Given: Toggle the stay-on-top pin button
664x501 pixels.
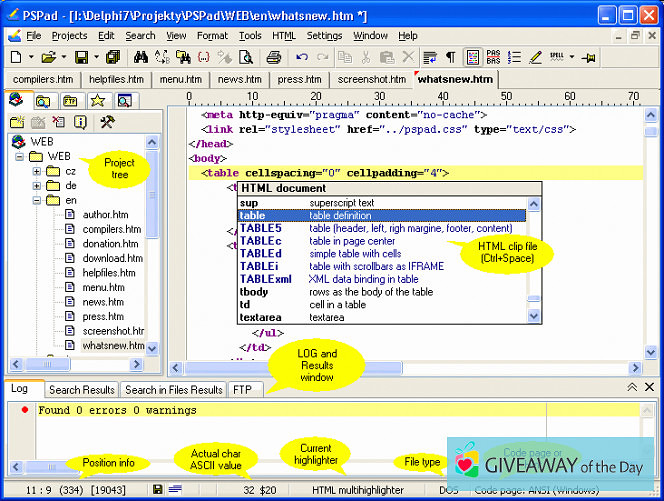Looking at the screenshot, I should pyautogui.click(x=589, y=57).
